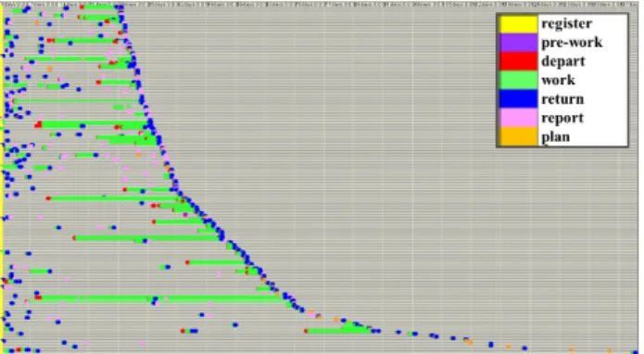Viewport: 644px width, 354px height.
Task: Click the red depart legend swatch
Action: click(x=518, y=61)
